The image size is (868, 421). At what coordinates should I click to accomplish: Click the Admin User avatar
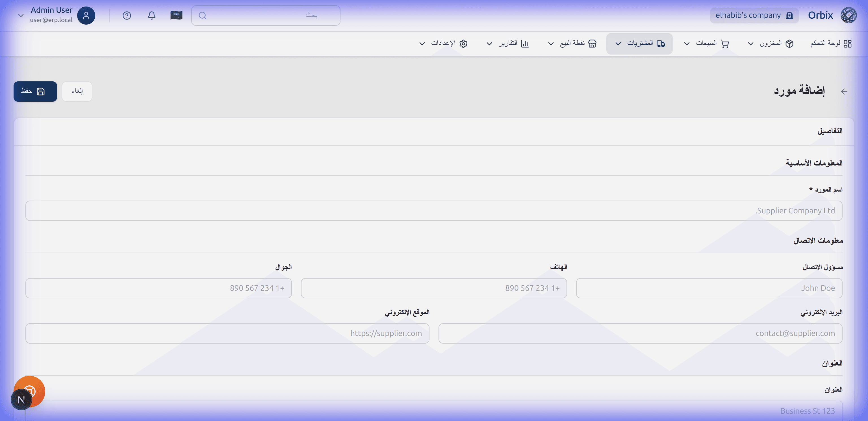click(x=86, y=15)
